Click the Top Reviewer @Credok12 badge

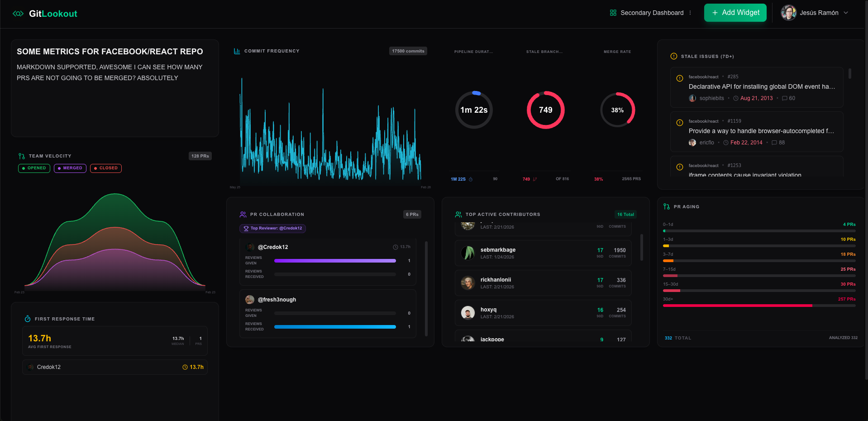tap(272, 229)
